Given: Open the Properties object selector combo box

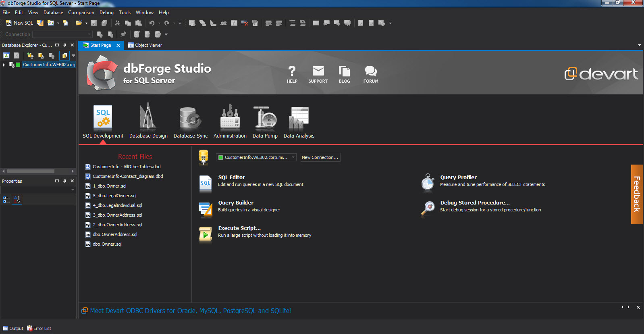Looking at the screenshot, I should click(x=38, y=190).
